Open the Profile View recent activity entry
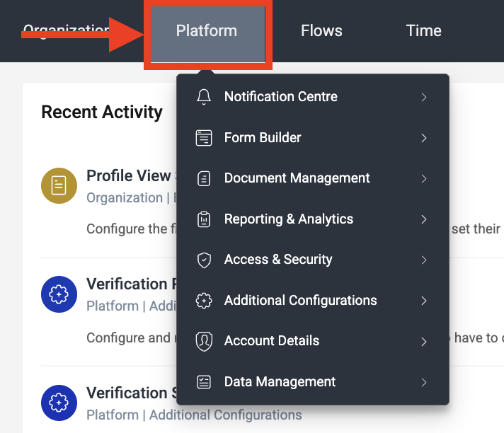This screenshot has height=433, width=504. tap(128, 176)
